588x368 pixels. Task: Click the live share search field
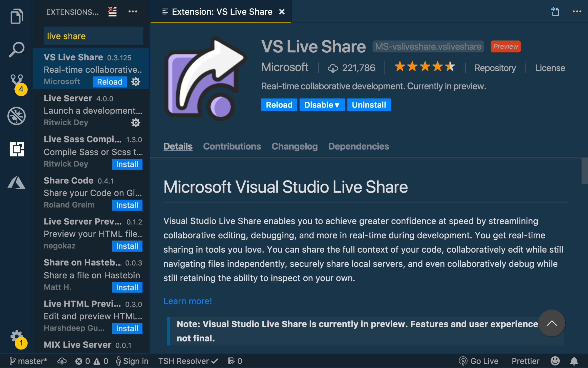93,36
